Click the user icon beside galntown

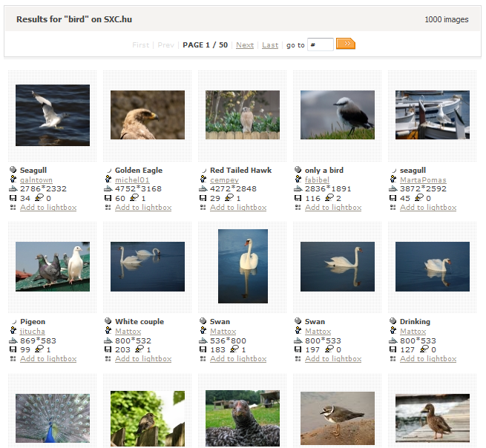pyautogui.click(x=13, y=179)
